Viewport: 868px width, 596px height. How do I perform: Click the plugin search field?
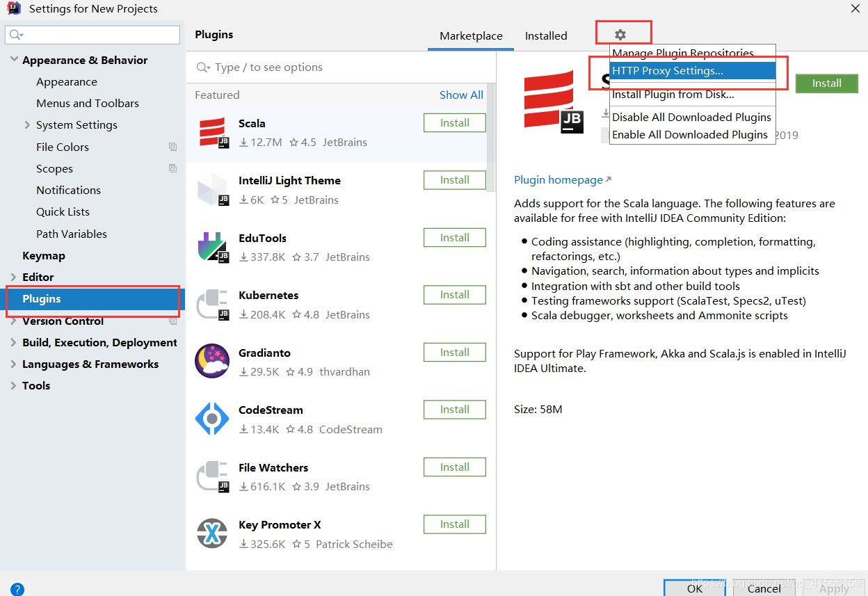[x=341, y=67]
